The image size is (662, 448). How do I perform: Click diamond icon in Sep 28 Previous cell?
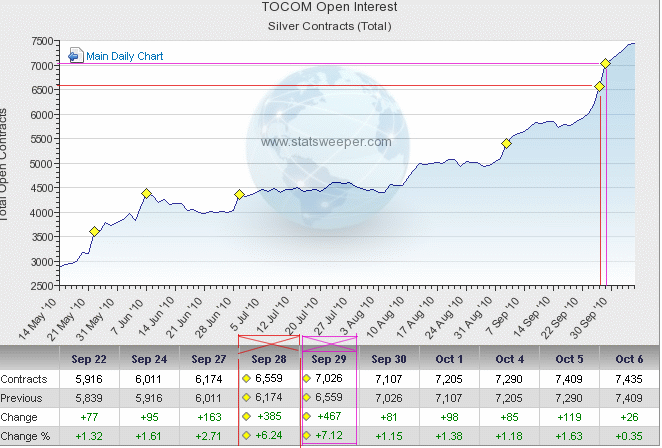pos(246,398)
